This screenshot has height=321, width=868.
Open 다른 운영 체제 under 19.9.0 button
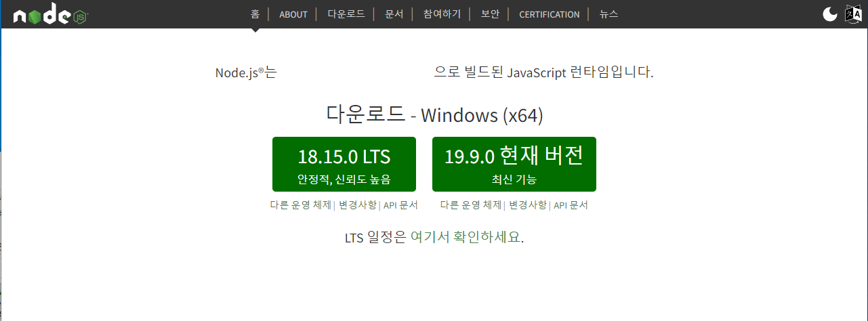(471, 205)
